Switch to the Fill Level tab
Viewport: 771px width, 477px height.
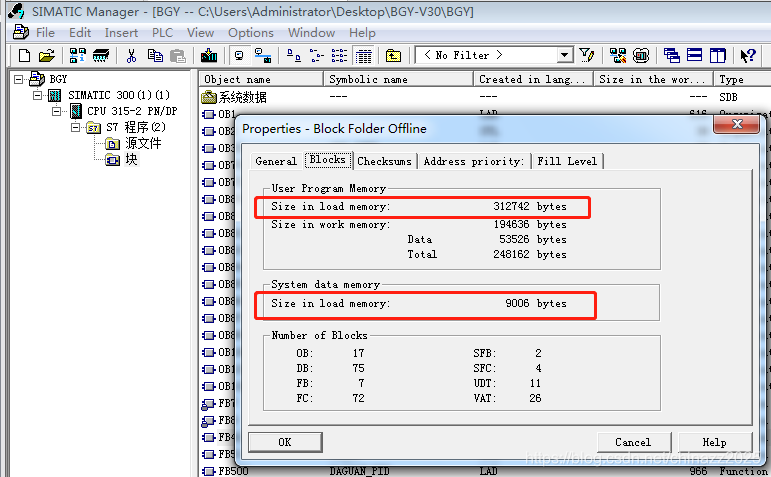click(567, 161)
